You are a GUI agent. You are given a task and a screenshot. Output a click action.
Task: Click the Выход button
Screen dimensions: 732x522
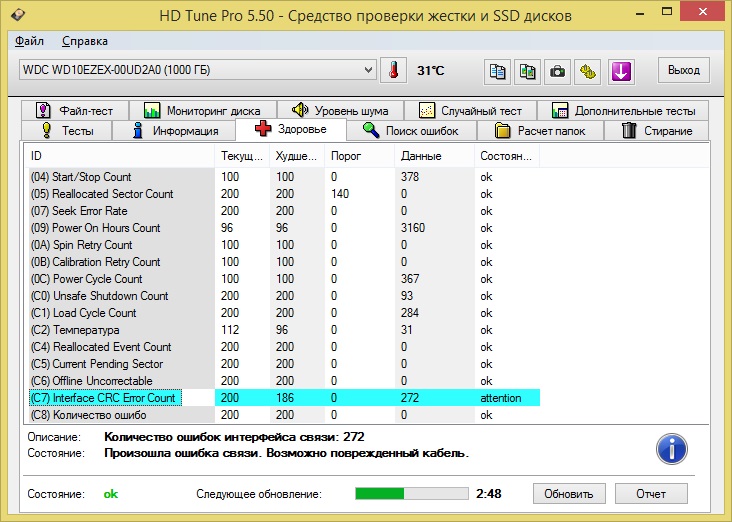click(x=683, y=70)
